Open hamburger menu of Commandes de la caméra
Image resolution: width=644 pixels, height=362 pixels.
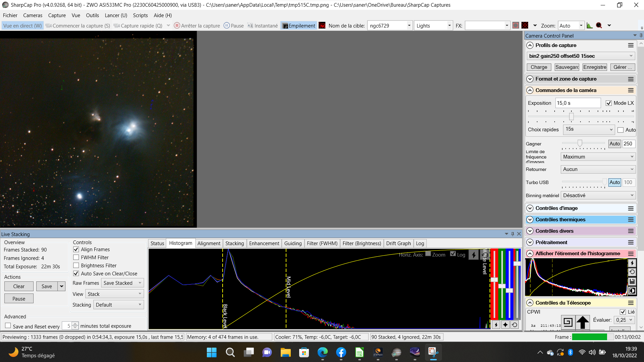(631, 90)
